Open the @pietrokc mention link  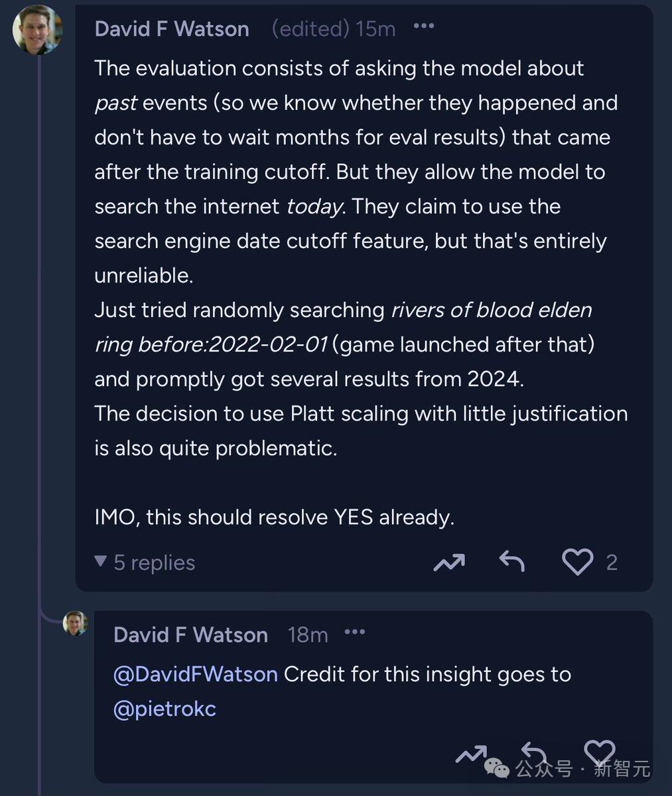coord(165,708)
